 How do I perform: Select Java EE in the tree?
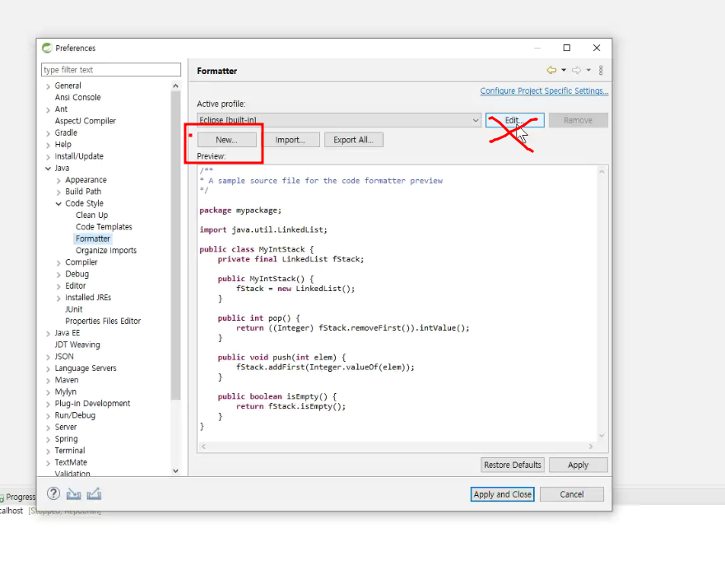pyautogui.click(x=67, y=333)
